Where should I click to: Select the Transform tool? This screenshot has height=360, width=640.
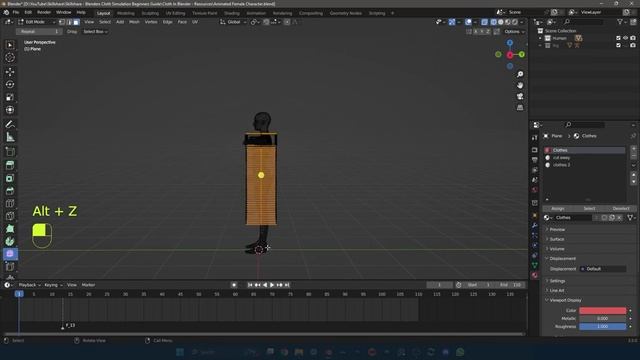(x=10, y=110)
